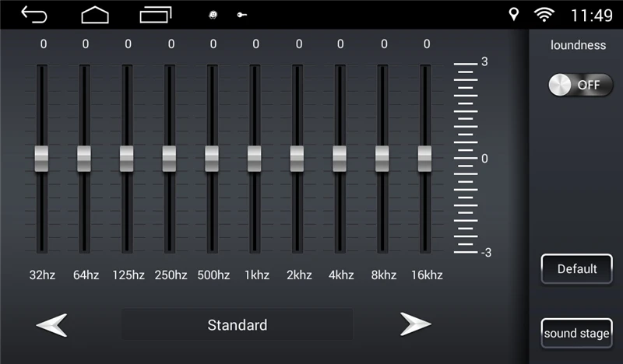Click the 64hz band label
Viewport: 623px width, 364px height.
click(x=86, y=275)
